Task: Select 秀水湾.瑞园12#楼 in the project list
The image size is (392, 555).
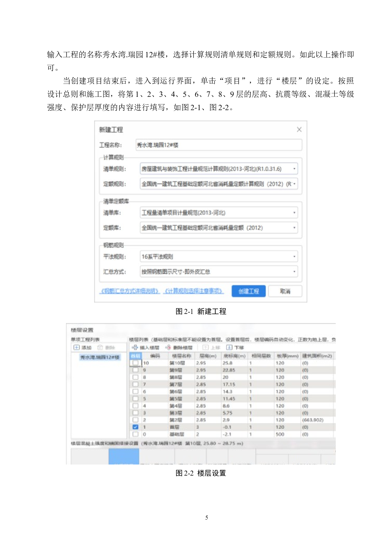Action: click(x=100, y=357)
